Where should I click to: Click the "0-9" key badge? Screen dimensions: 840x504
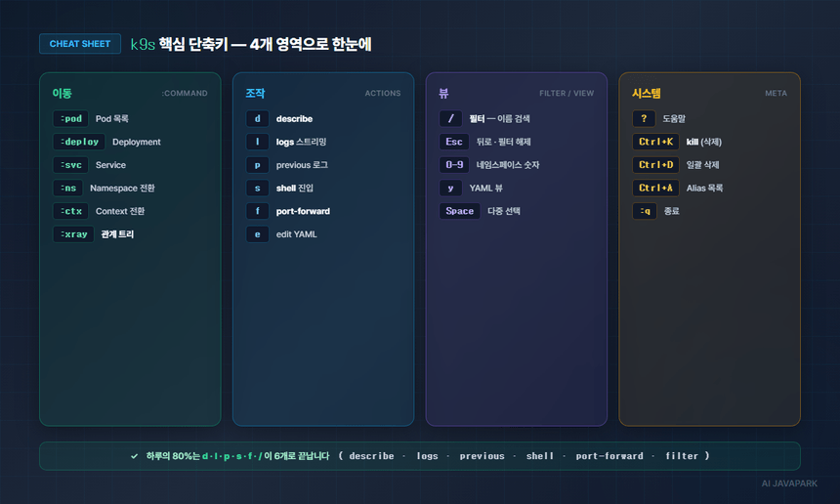coord(454,164)
